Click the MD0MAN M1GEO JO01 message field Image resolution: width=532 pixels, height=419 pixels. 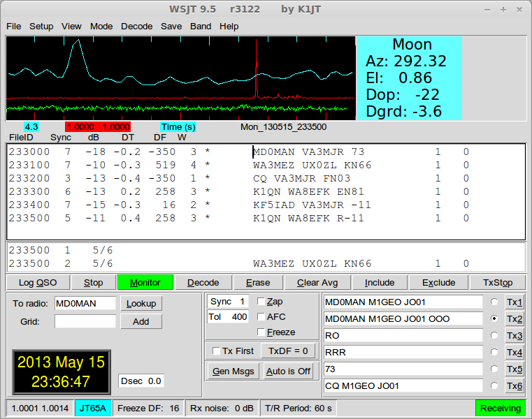click(403, 302)
